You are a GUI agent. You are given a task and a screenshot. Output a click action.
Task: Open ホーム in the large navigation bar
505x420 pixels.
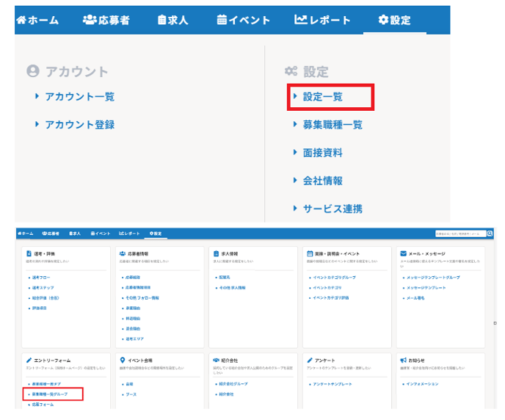[x=37, y=20]
